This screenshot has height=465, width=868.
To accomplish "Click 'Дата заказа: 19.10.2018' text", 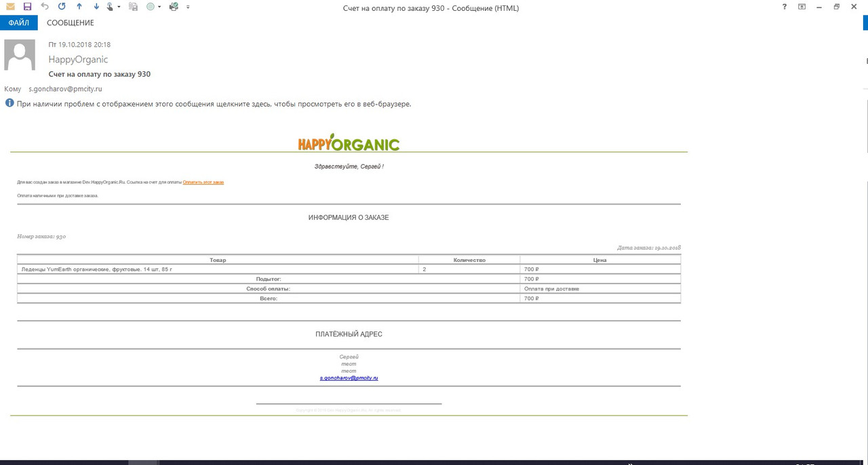I will [649, 248].
